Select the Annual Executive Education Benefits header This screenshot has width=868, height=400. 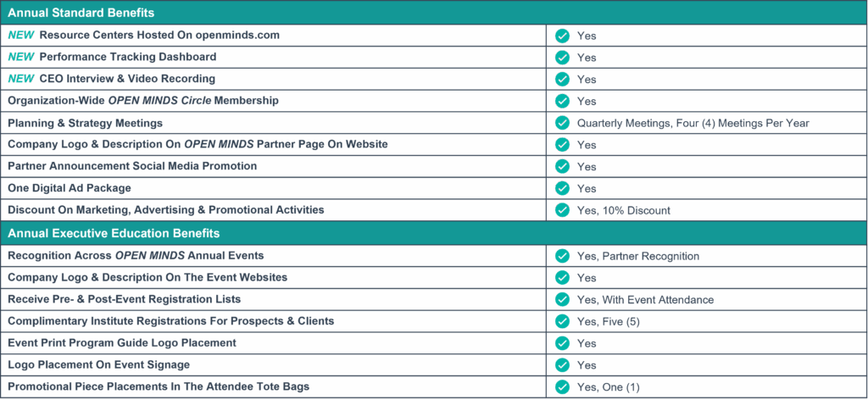click(434, 233)
